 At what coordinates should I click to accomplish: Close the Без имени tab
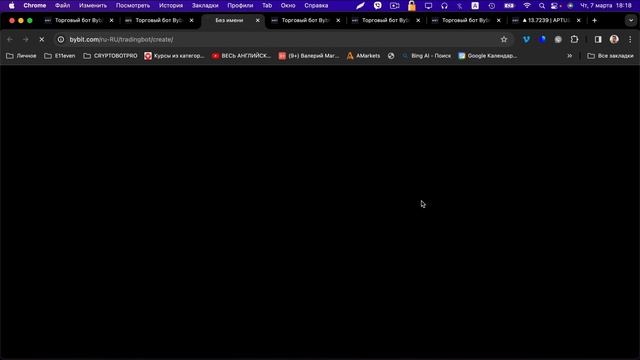[x=258, y=20]
